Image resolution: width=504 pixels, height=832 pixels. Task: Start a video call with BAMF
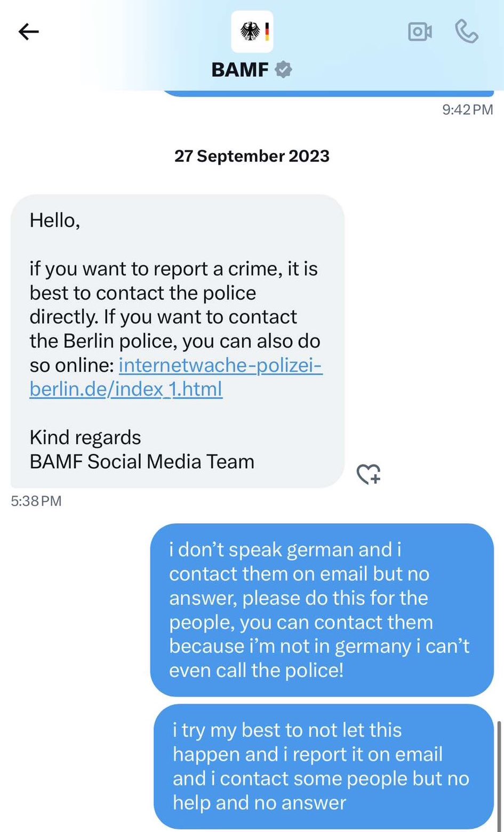tap(420, 32)
